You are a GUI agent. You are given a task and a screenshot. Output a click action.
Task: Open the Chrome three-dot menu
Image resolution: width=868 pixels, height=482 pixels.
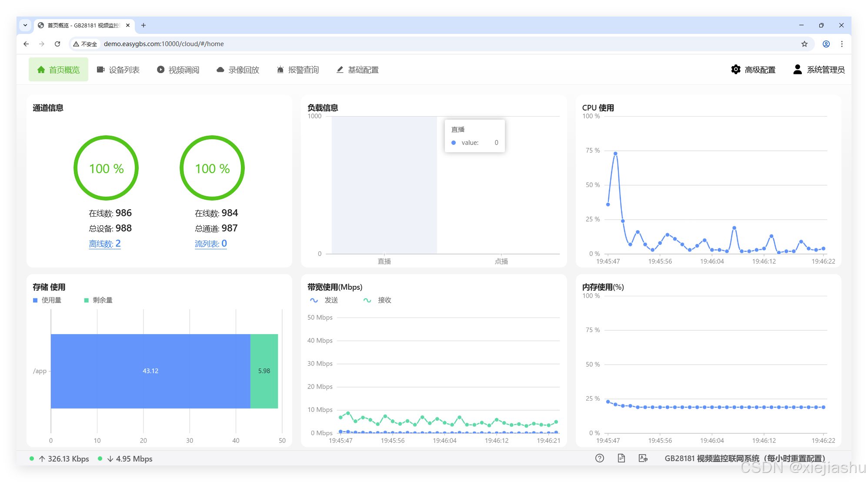[x=842, y=44]
